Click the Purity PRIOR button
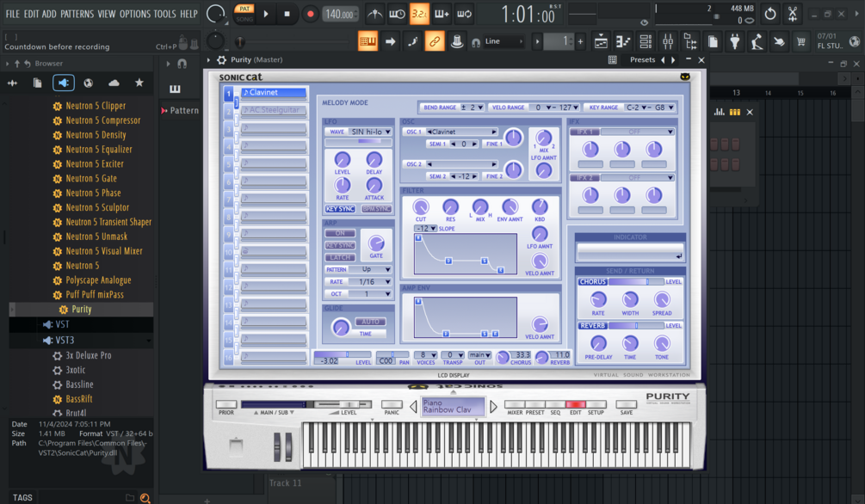 tap(226, 405)
